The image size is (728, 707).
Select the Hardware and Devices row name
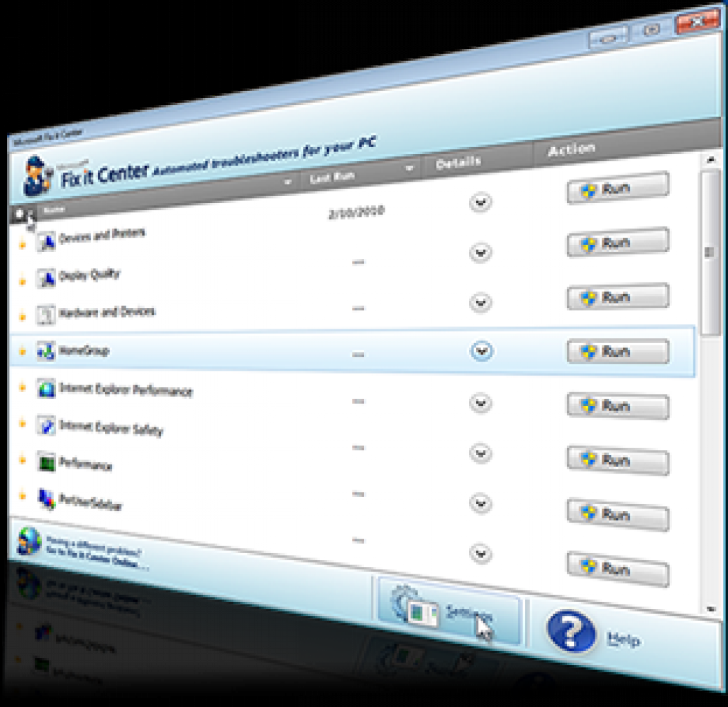(107, 312)
